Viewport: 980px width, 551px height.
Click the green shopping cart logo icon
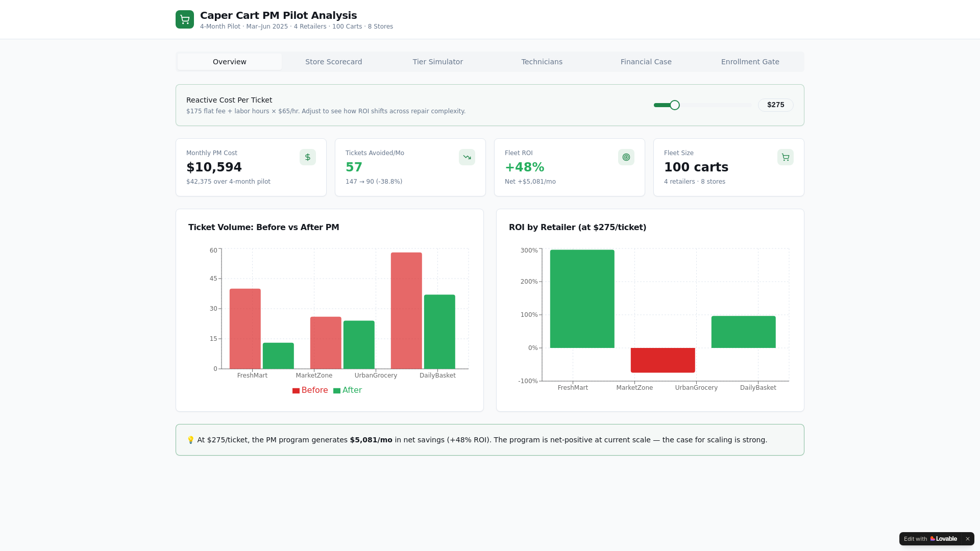[184, 19]
